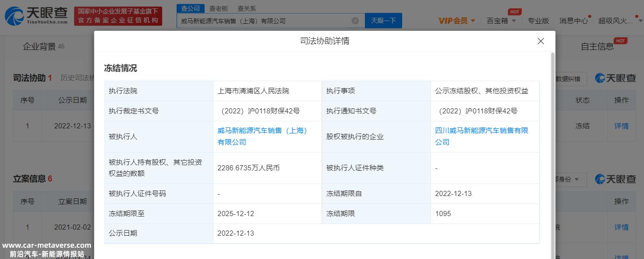Select the 查老板 tab

[x=219, y=8]
